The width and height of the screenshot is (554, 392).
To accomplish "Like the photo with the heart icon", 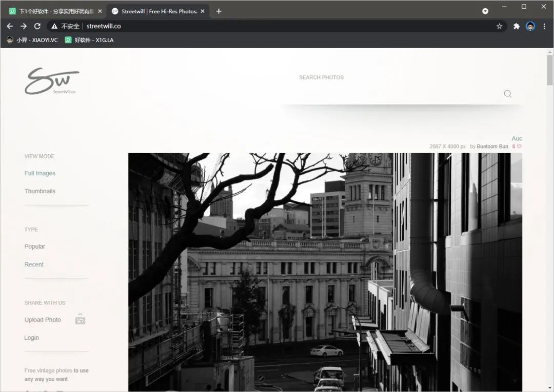I will (519, 147).
